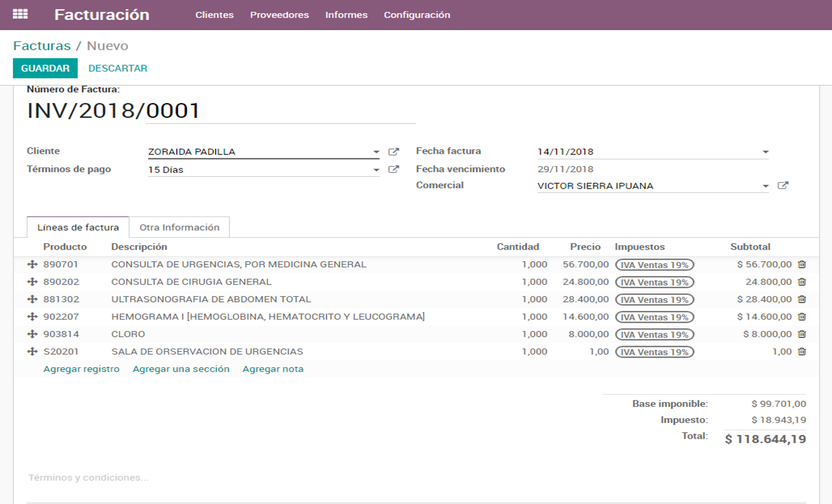Open the Comercial dropdown
Viewport: 832px width, 504px height.
click(765, 185)
